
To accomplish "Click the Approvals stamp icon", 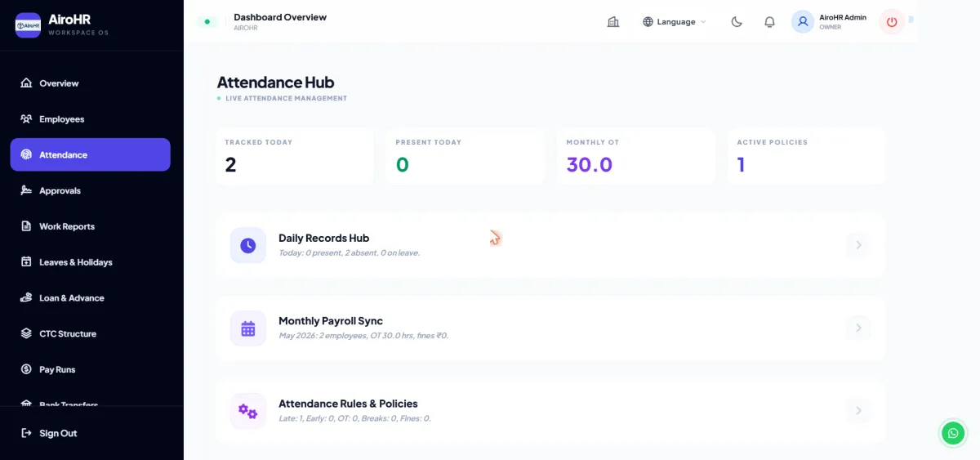I will (x=26, y=190).
